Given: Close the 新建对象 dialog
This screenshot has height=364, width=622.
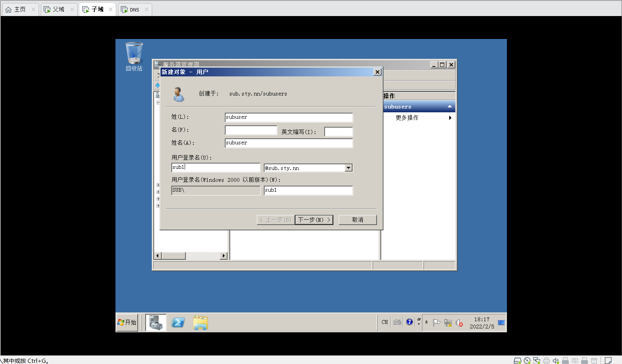Looking at the screenshot, I should coord(377,72).
